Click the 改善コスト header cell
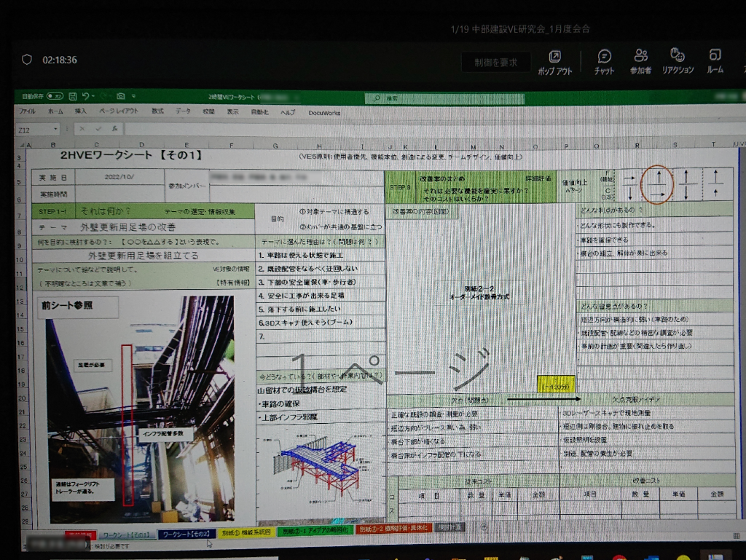The height and width of the screenshot is (560, 746). pyautogui.click(x=647, y=481)
